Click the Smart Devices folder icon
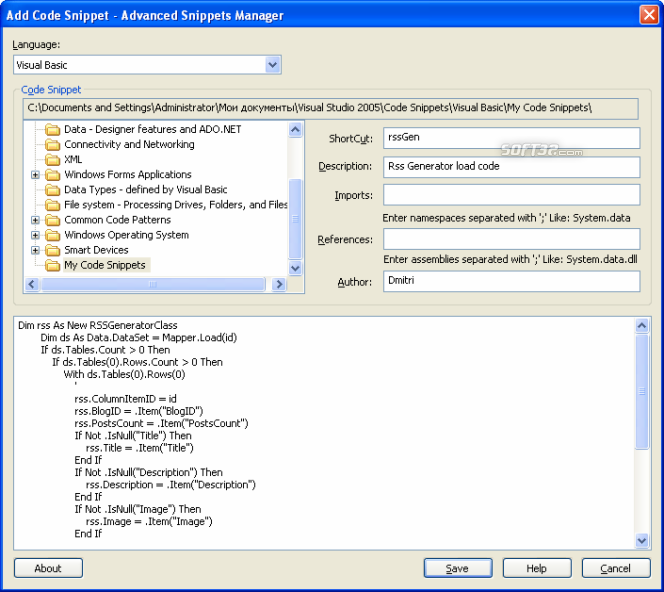This screenshot has width=664, height=592. tap(53, 250)
